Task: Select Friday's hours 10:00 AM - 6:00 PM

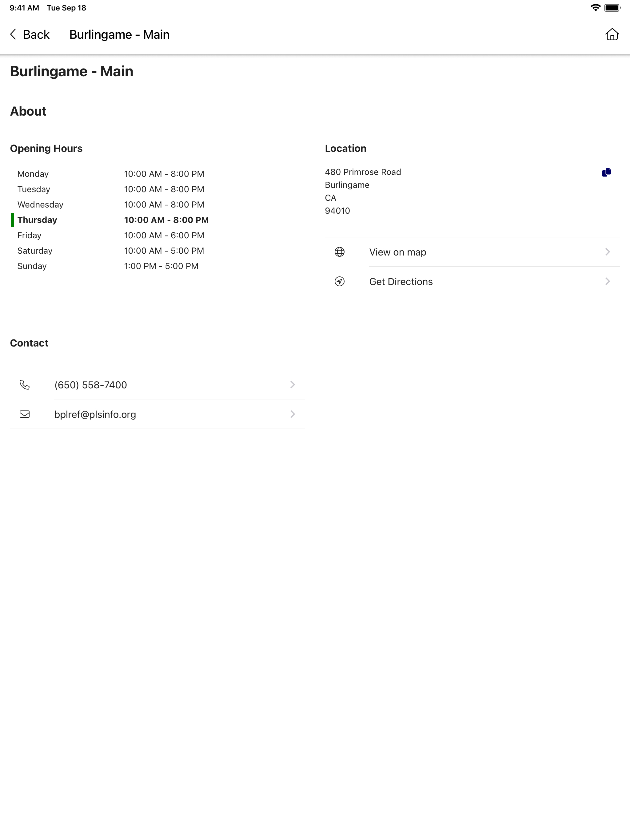Action: click(164, 236)
